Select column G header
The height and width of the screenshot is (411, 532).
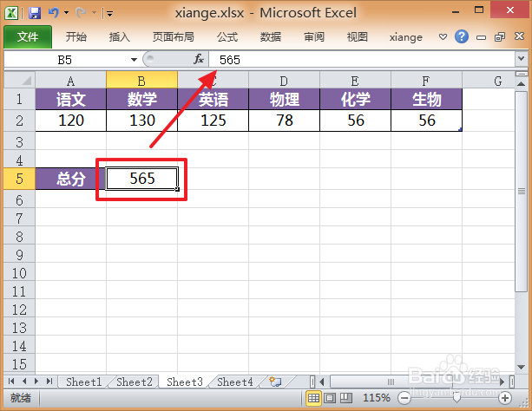(489, 81)
